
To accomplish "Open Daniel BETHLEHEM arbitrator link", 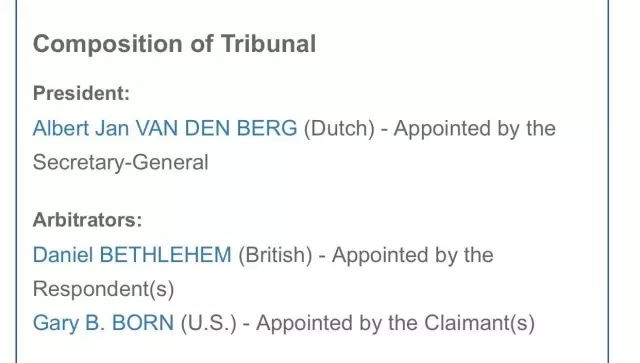I will [x=132, y=255].
